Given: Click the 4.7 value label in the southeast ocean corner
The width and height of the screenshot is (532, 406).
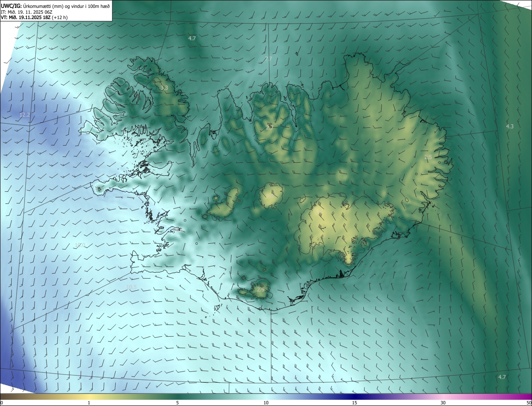Looking at the screenshot, I should [x=502, y=377].
